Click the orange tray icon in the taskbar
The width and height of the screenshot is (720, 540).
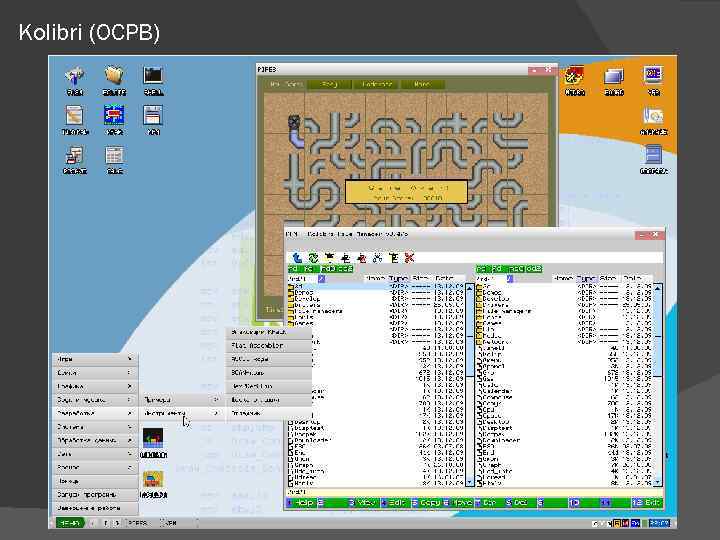pyautogui.click(x=618, y=523)
